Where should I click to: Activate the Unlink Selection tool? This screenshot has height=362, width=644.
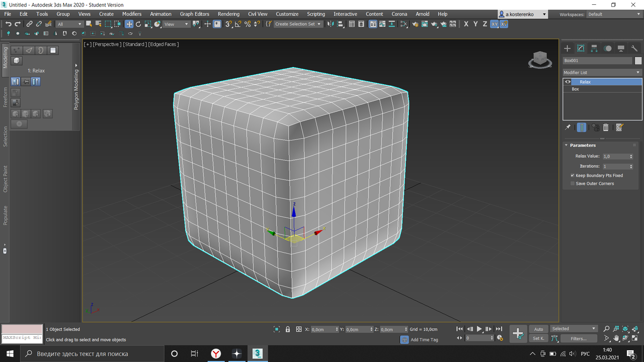pyautogui.click(x=39, y=24)
